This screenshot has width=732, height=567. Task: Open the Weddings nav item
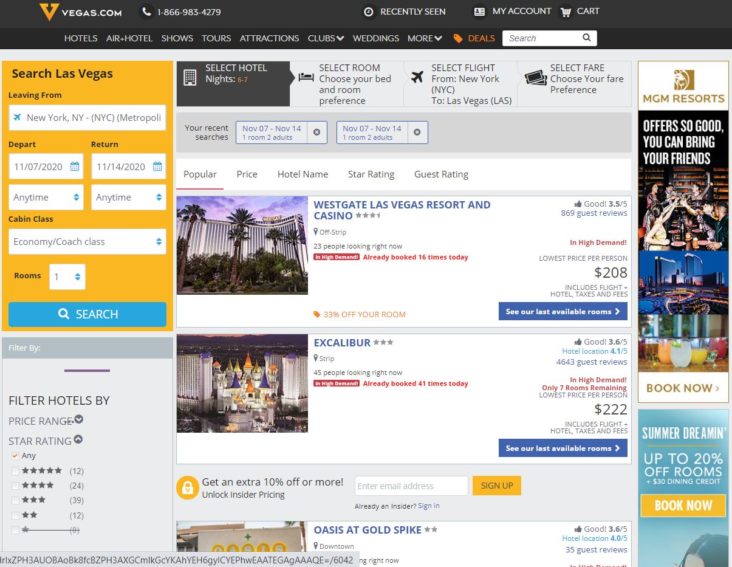point(376,38)
